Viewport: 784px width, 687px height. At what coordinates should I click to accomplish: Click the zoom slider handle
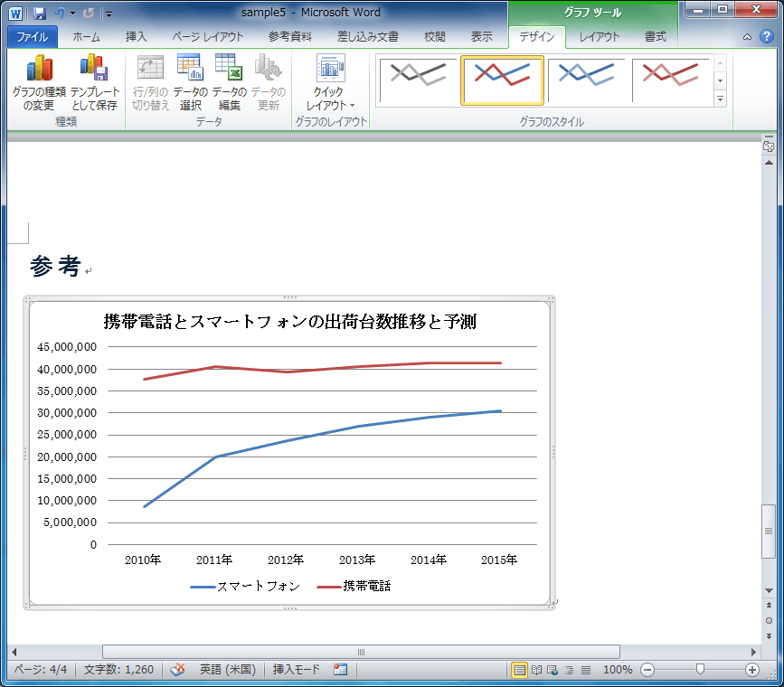pyautogui.click(x=700, y=670)
